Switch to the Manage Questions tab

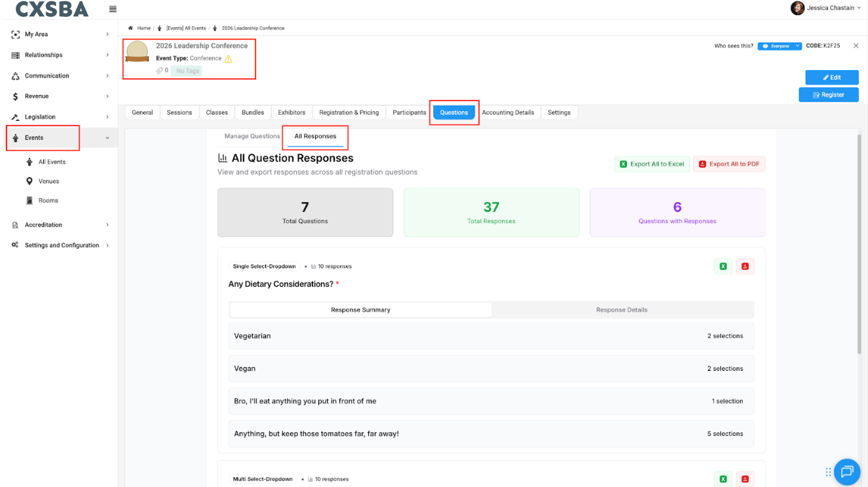click(252, 137)
